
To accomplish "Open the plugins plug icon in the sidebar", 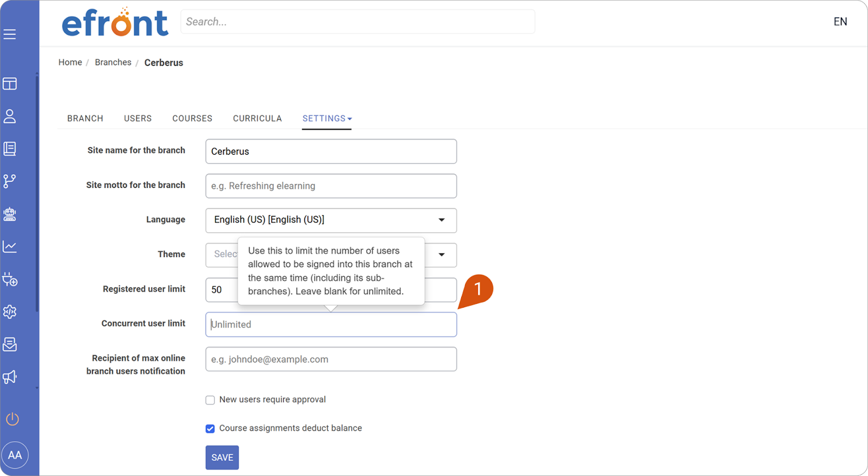I will (10, 280).
